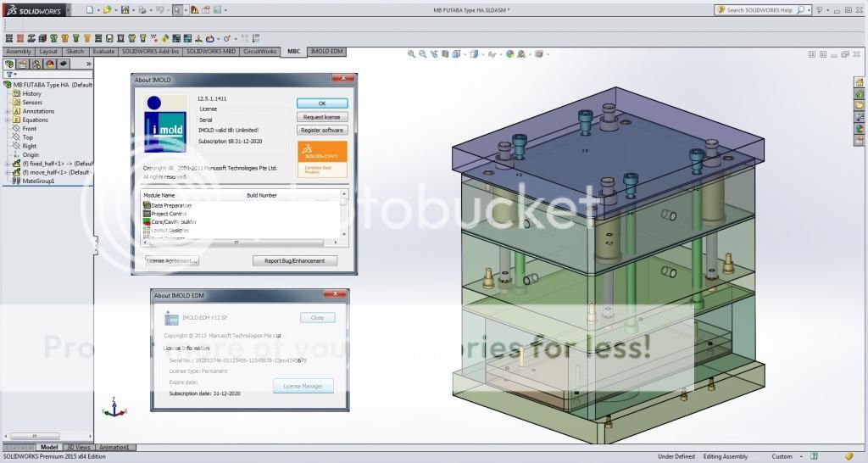Click the Zoom to Area magnifier icon
Screen dimensions: 868x463
(x=423, y=54)
